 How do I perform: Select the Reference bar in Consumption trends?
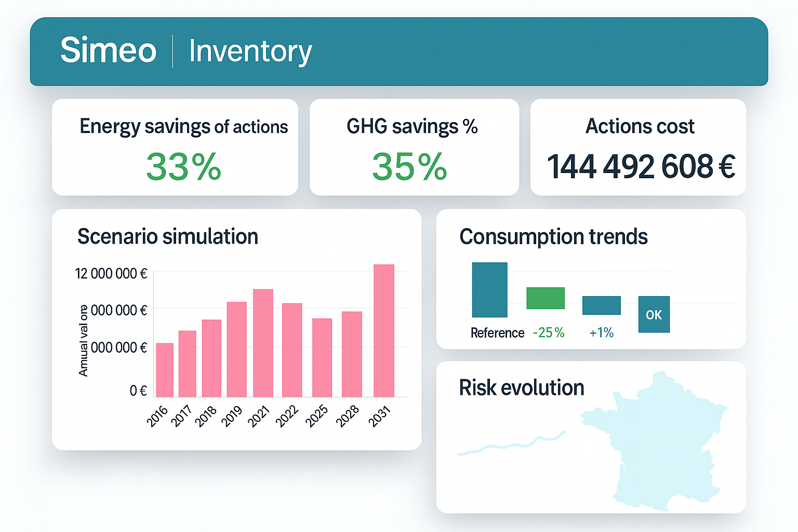[x=489, y=290]
